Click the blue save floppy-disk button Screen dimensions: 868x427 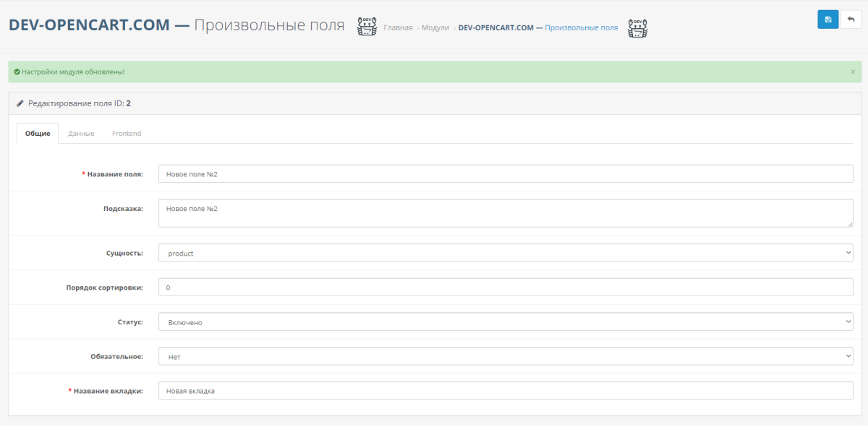click(x=828, y=20)
